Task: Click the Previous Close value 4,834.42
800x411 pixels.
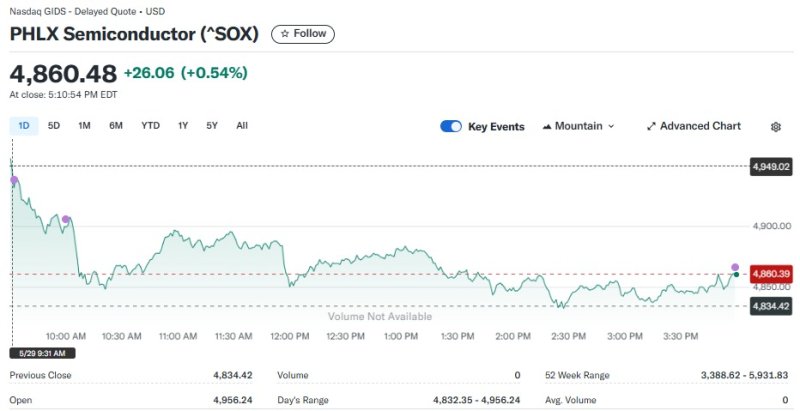Action: coord(233,375)
